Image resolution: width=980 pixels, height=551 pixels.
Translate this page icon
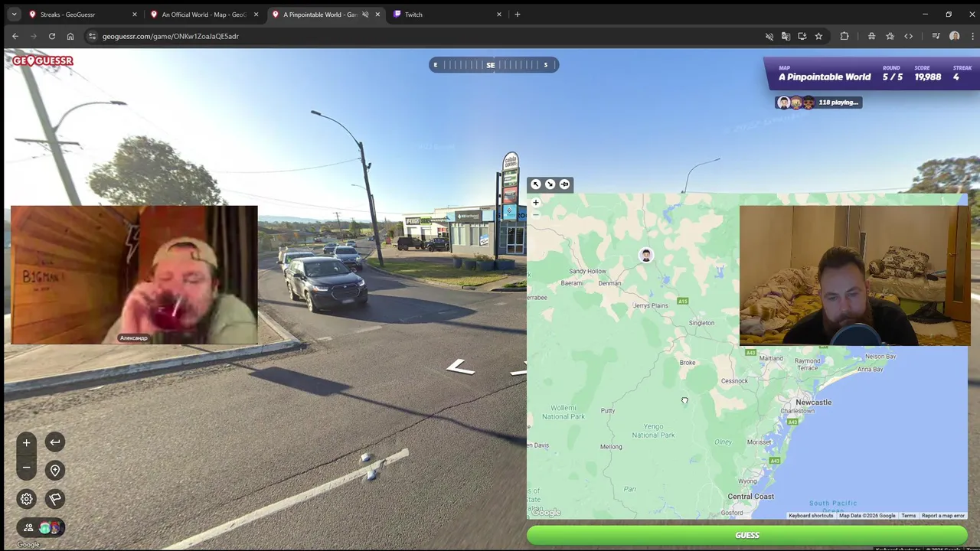(x=786, y=36)
